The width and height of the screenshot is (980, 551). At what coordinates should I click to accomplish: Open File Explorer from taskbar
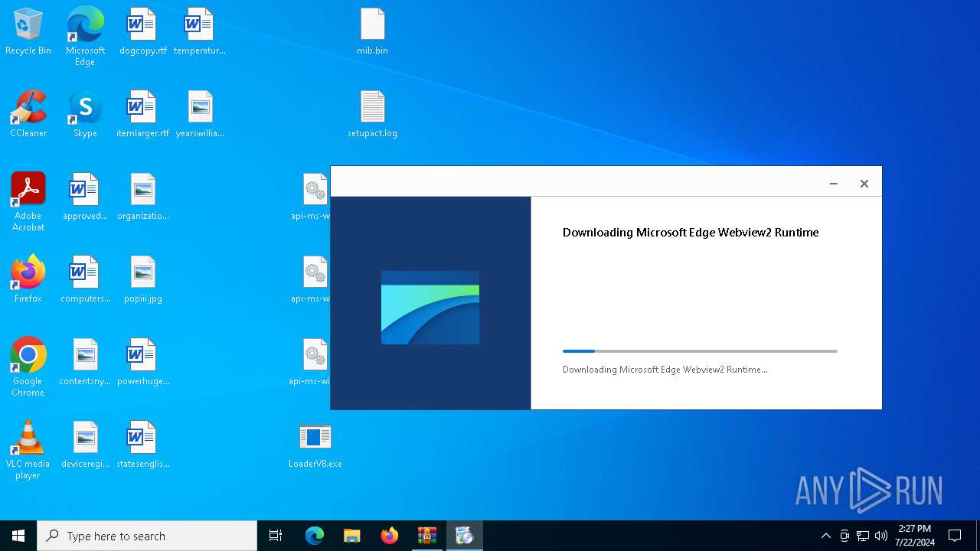point(352,536)
